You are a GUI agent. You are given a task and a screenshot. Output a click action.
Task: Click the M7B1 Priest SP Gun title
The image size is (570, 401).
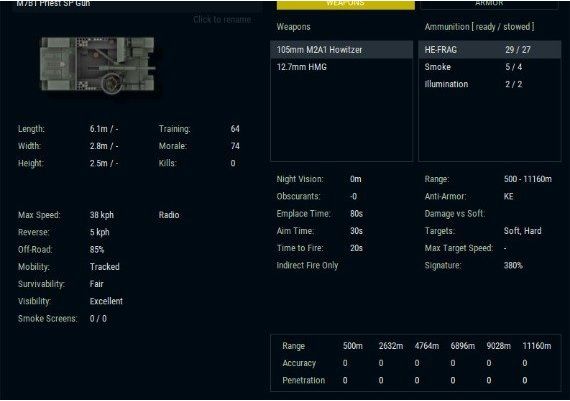[53, 4]
